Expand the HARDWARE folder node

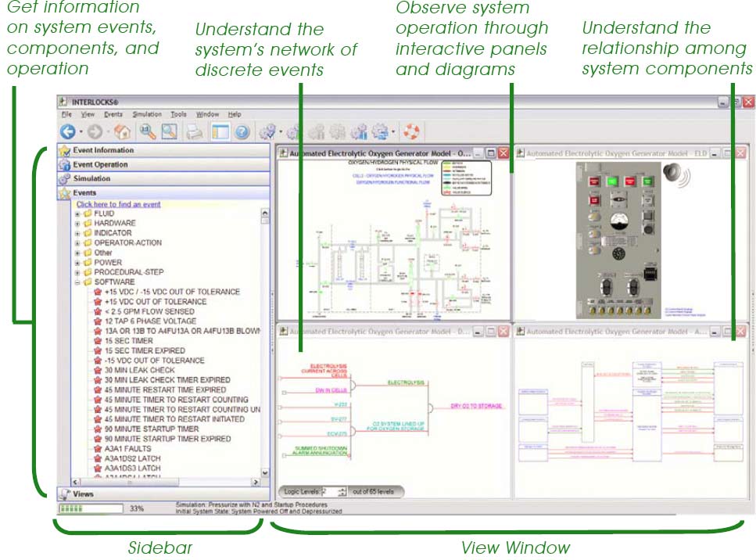[x=77, y=224]
